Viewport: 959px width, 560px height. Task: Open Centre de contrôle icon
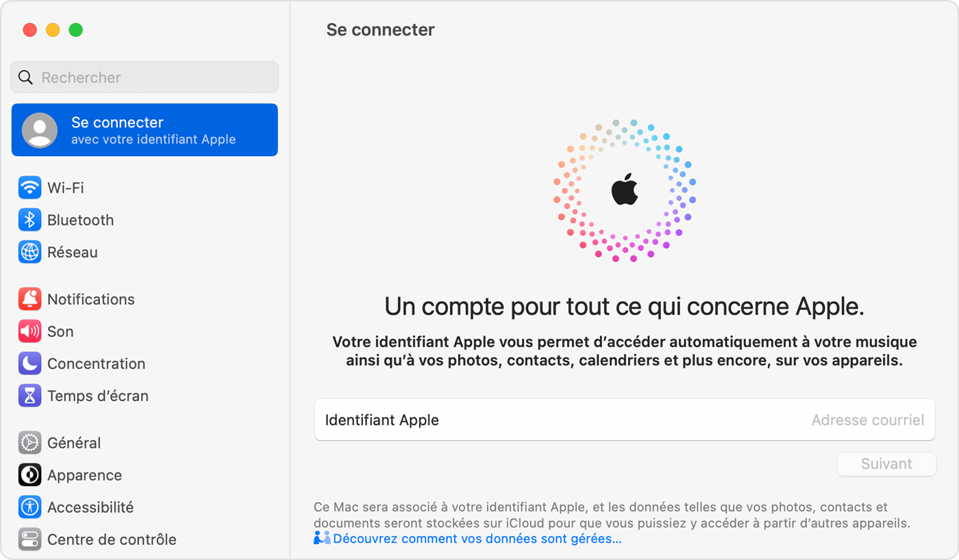click(x=29, y=539)
